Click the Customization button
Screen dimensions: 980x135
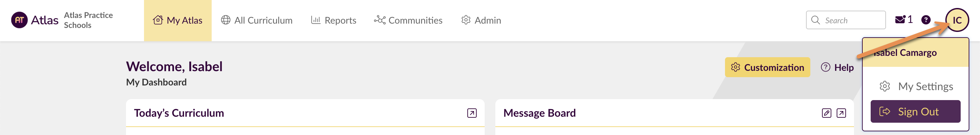(x=767, y=67)
